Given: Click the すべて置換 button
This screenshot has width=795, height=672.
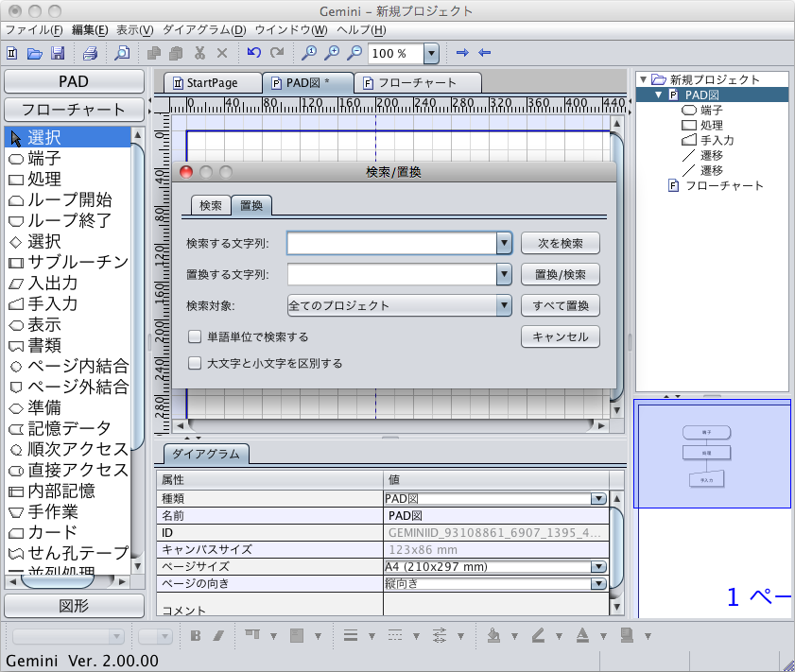Looking at the screenshot, I should pos(561,305).
